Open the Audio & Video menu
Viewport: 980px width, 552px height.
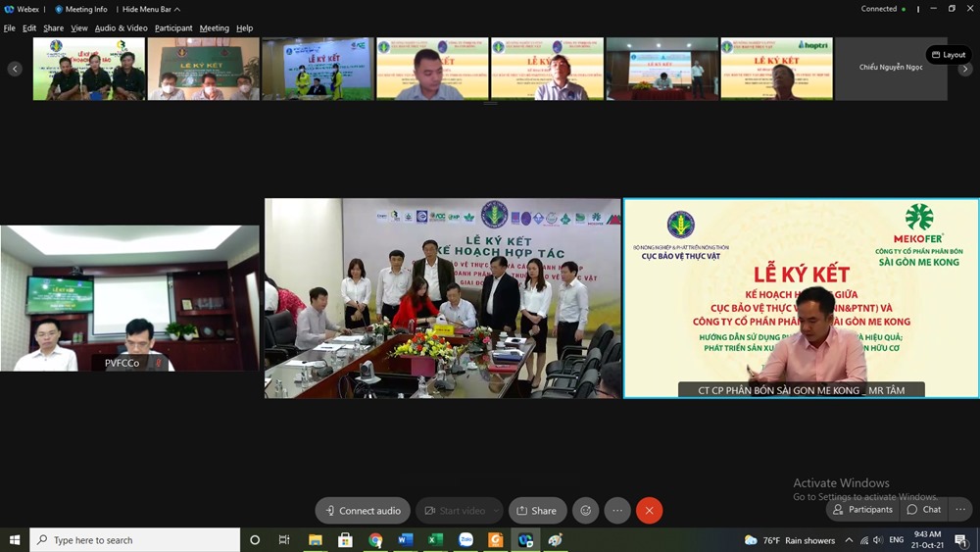[x=122, y=28]
